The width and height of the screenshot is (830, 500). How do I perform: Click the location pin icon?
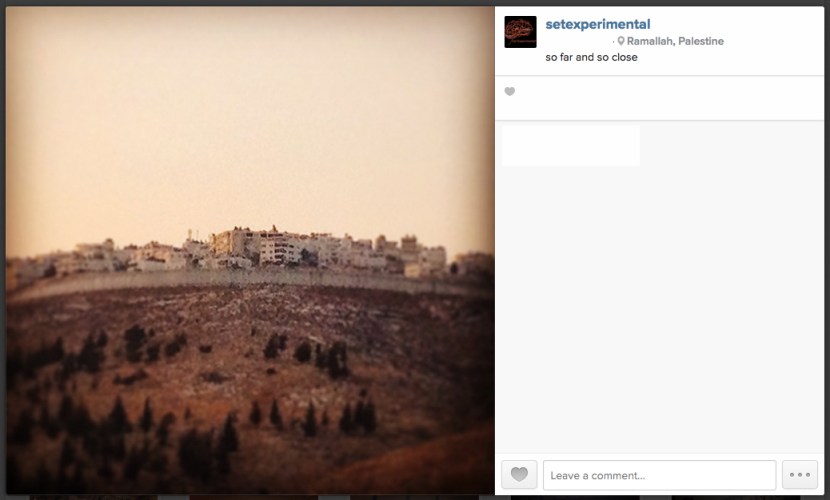click(621, 41)
